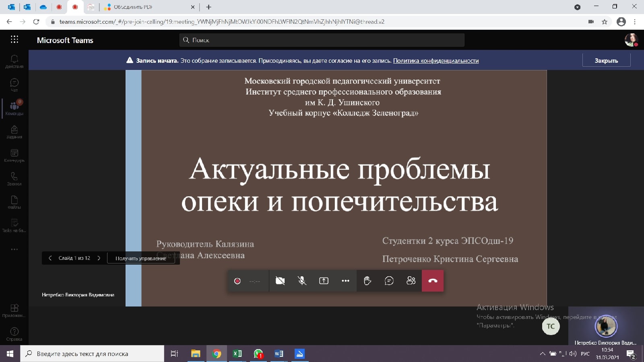Turn on the camera in meeting toolbar
Viewport: 644px width, 362px height.
click(x=280, y=281)
